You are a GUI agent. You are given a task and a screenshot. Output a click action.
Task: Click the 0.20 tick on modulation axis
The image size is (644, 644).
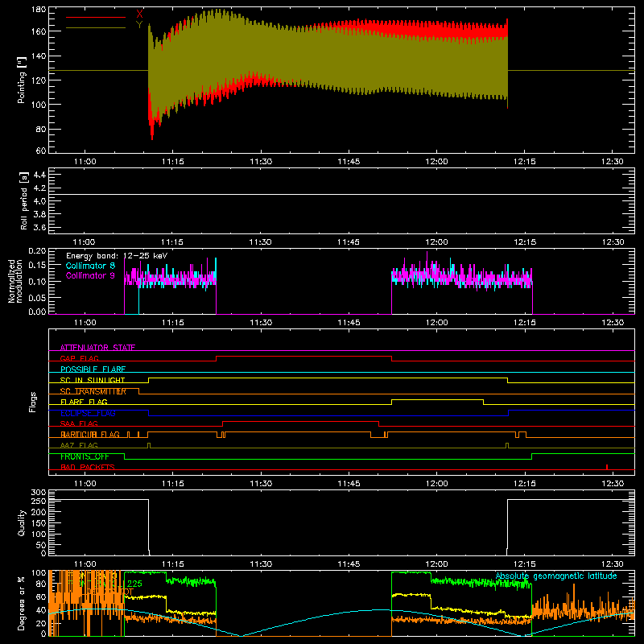tap(37, 250)
